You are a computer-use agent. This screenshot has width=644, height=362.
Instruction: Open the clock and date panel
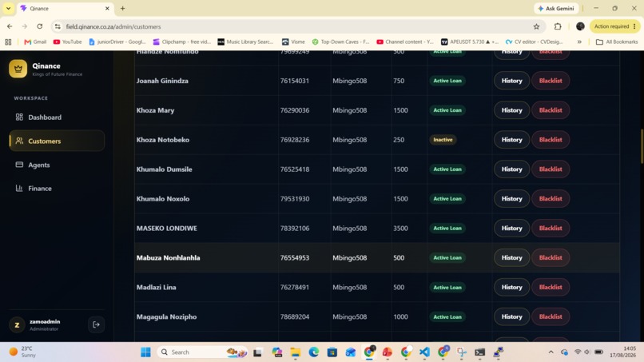pos(623,352)
